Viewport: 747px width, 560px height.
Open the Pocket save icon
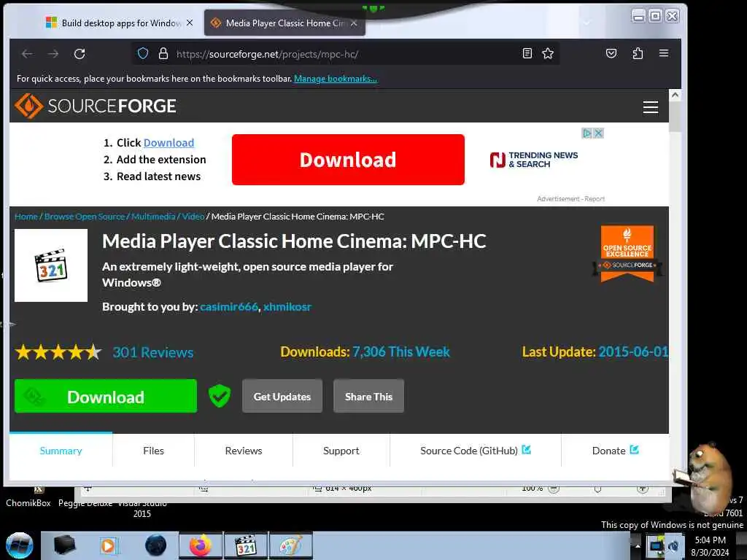coord(611,53)
